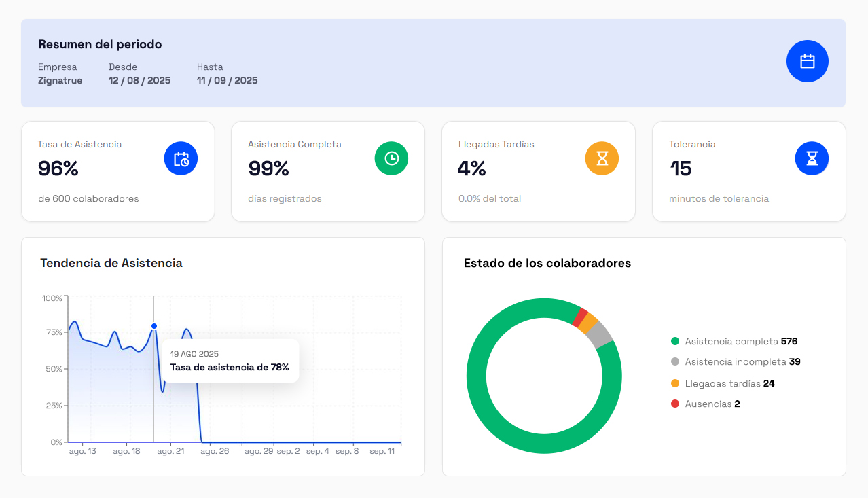Click the 'ago. 13' x-axis label
Viewport: 868px width, 498px height.
click(83, 451)
